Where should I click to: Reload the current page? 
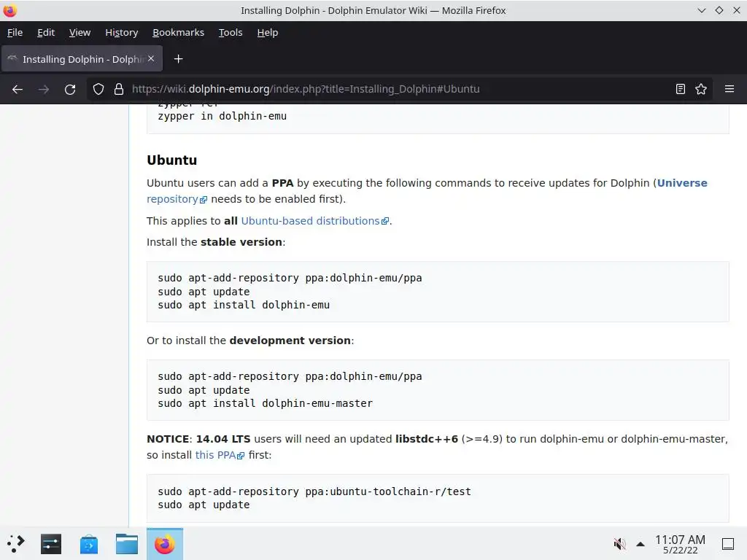[x=70, y=89]
